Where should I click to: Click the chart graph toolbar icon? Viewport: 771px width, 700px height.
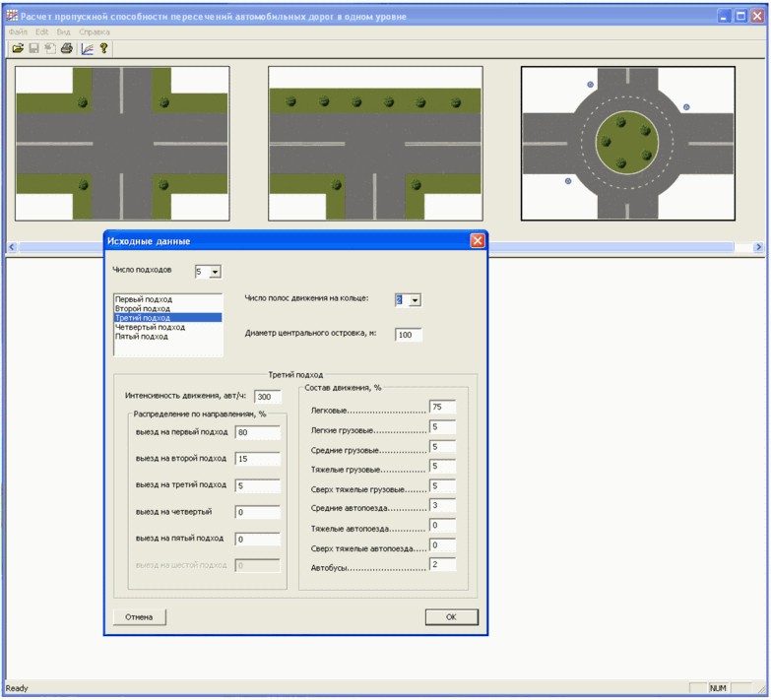coord(87,48)
